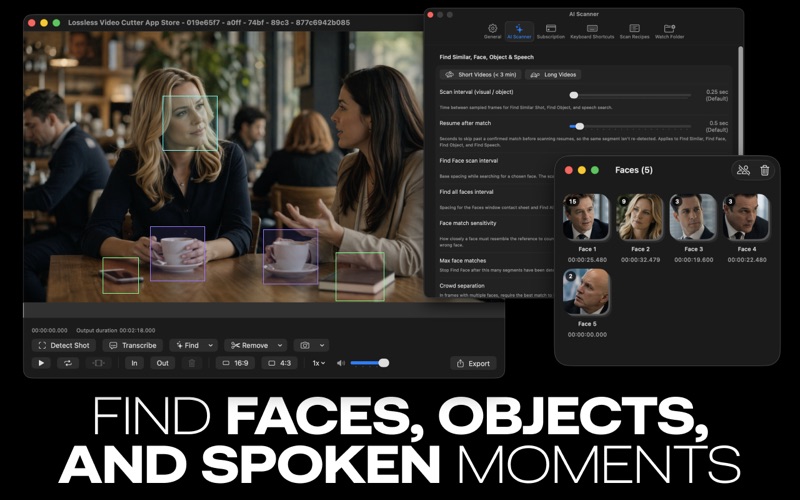Take a snapshot with the camera icon
Viewport: 800px width, 500px height.
pyautogui.click(x=305, y=345)
